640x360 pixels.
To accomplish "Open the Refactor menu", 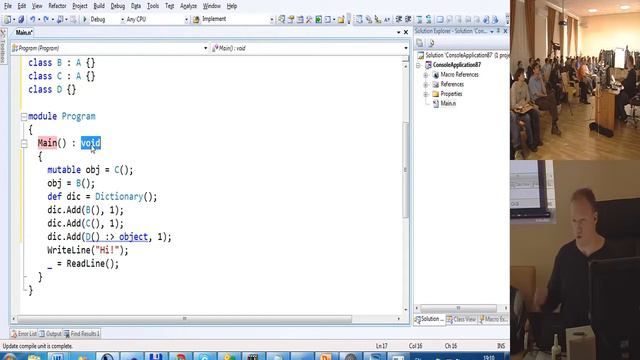I will 57,6.
